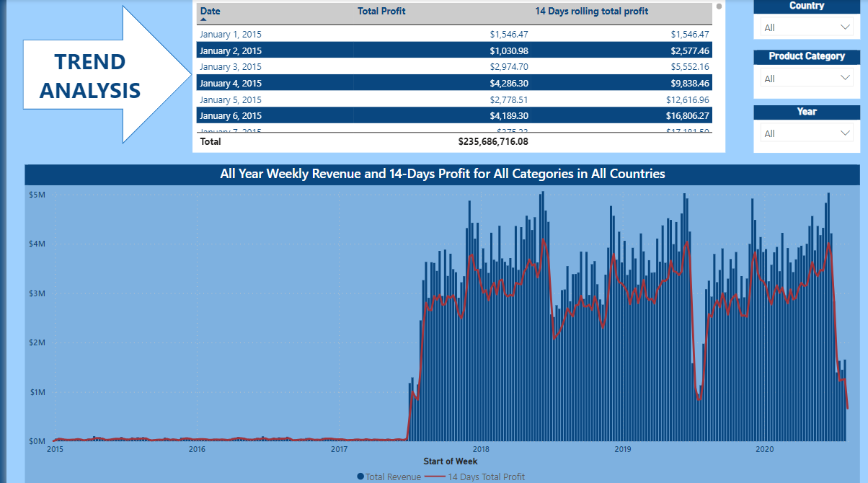Click the Date column sort arrow indicator
The height and width of the screenshot is (483, 868).
pyautogui.click(x=203, y=20)
